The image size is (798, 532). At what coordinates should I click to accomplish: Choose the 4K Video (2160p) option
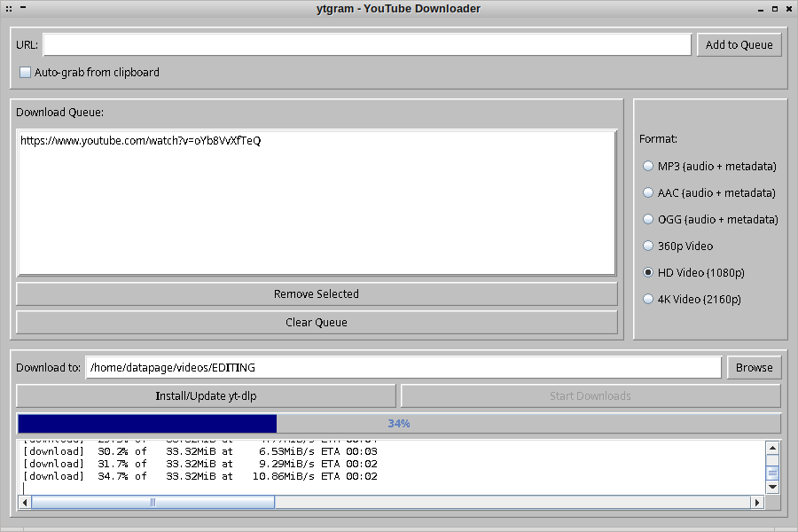pyautogui.click(x=648, y=299)
